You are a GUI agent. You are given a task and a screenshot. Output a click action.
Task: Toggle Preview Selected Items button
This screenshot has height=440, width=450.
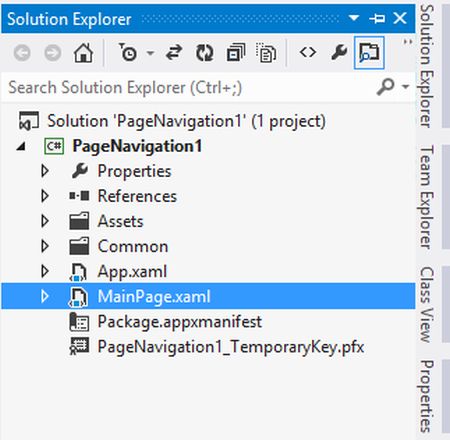click(369, 53)
